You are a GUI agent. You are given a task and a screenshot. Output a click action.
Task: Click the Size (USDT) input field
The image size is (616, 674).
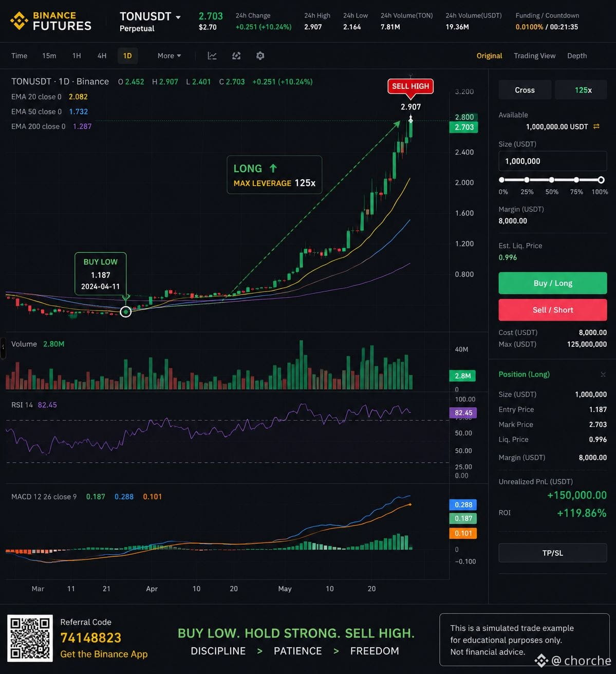tap(552, 161)
